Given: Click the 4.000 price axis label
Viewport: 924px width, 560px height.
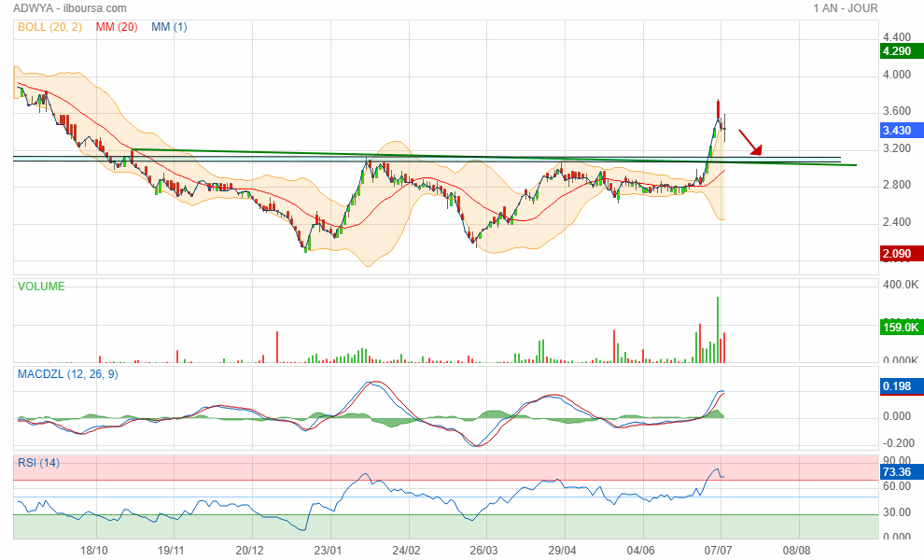Looking at the screenshot, I should tap(897, 75).
